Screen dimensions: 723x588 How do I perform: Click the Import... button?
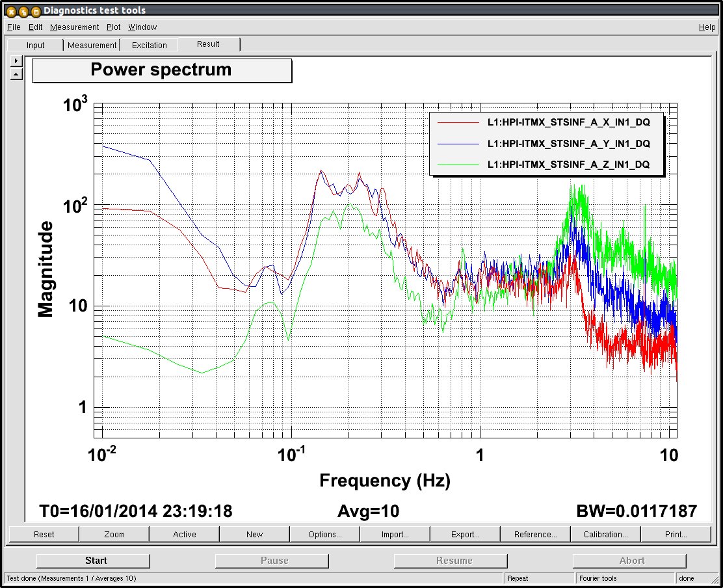tap(395, 534)
